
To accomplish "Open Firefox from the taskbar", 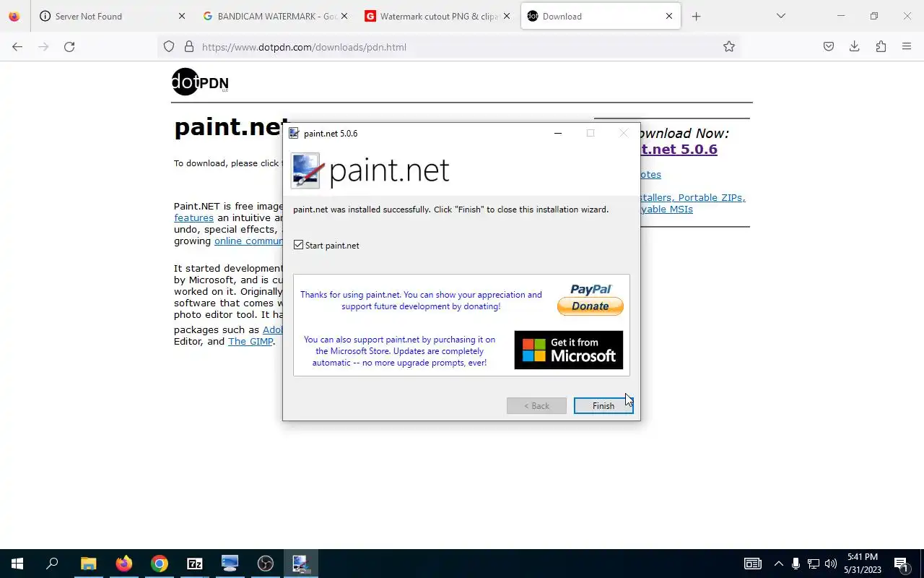I will [124, 564].
